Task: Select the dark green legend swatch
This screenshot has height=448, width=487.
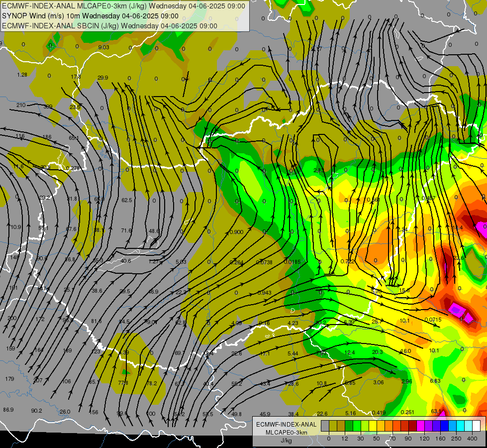Action: (x=349, y=426)
